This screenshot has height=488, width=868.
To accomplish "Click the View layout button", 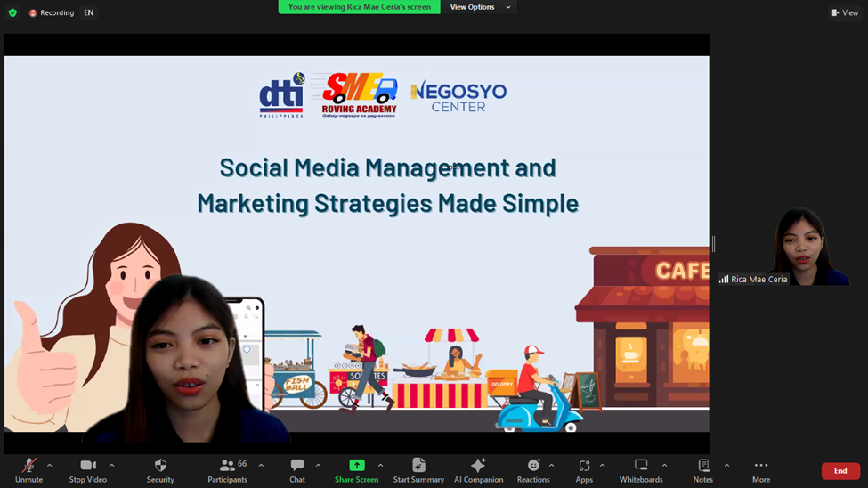I will 845,12.
